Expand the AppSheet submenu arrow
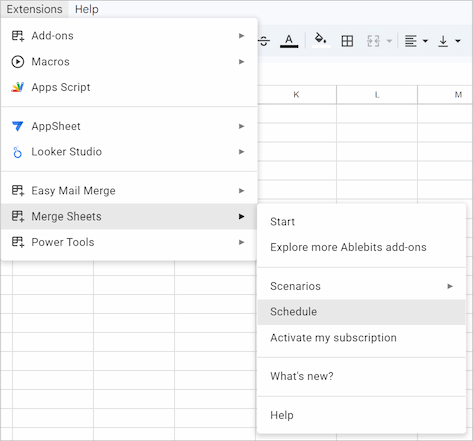 click(242, 126)
